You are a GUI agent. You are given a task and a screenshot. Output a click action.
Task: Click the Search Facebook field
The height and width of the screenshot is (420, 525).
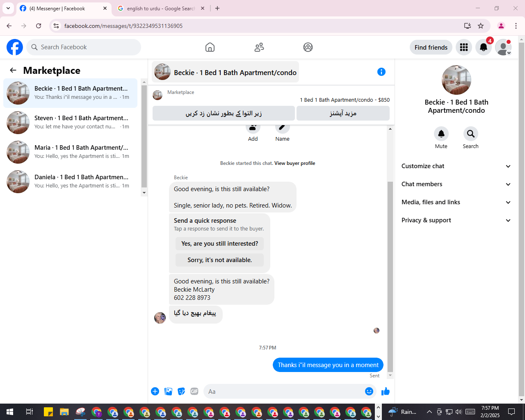[x=84, y=47]
